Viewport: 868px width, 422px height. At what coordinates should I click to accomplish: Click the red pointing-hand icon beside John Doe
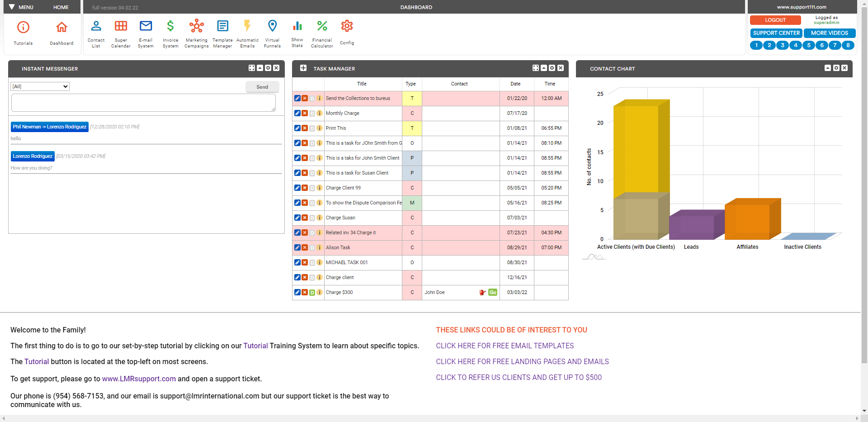coord(482,292)
